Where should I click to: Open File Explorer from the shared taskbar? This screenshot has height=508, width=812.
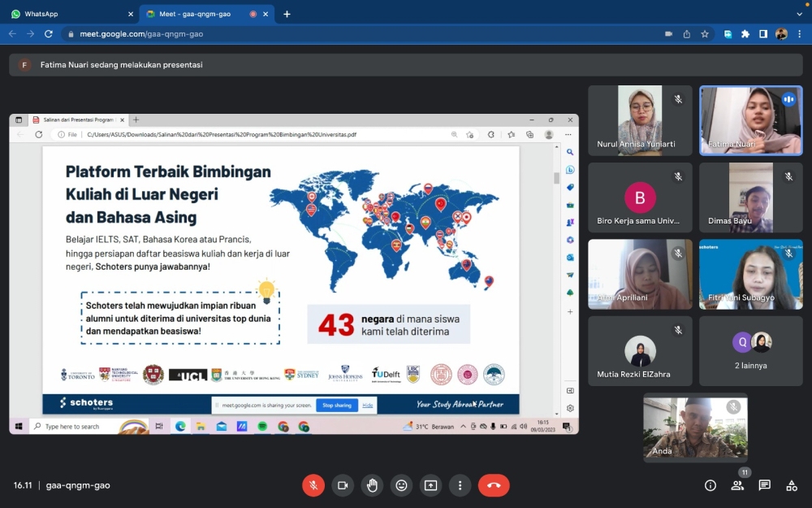(201, 426)
